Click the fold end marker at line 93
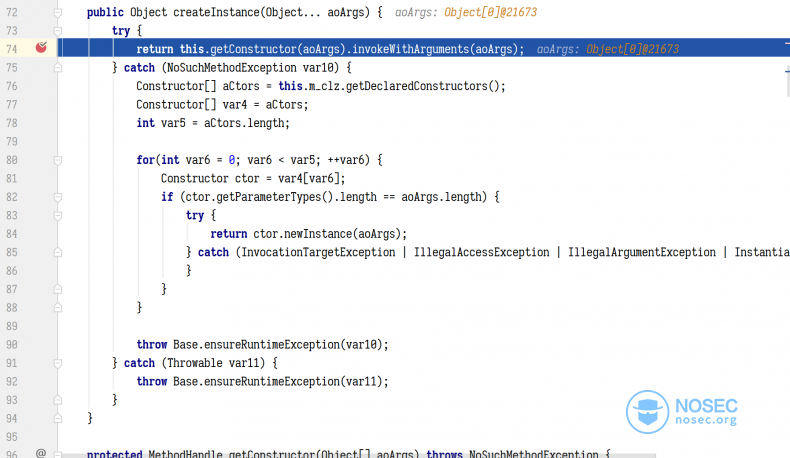This screenshot has width=790, height=458. coord(58,400)
